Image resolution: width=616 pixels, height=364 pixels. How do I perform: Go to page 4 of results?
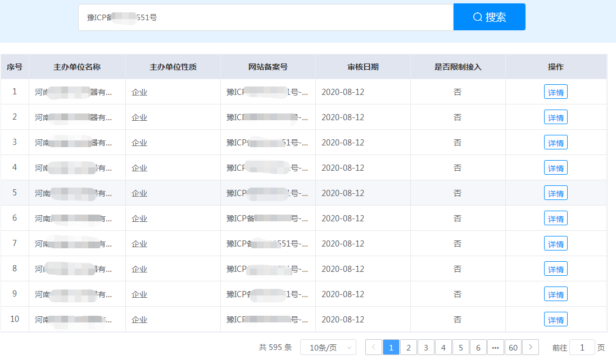(443, 347)
